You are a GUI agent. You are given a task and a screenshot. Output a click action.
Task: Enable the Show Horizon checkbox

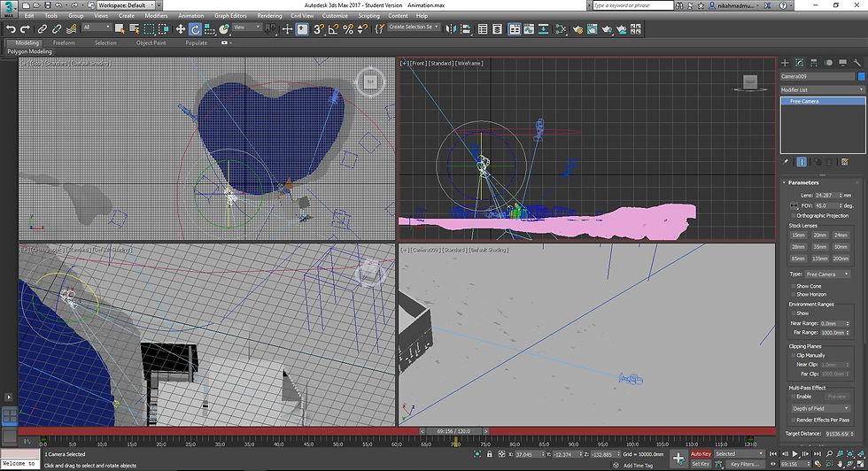(x=794, y=295)
